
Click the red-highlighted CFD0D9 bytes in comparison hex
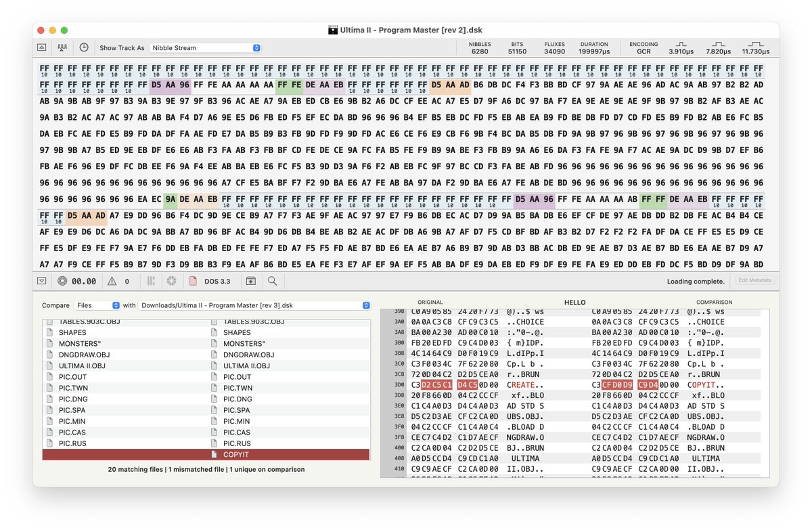[x=617, y=384]
